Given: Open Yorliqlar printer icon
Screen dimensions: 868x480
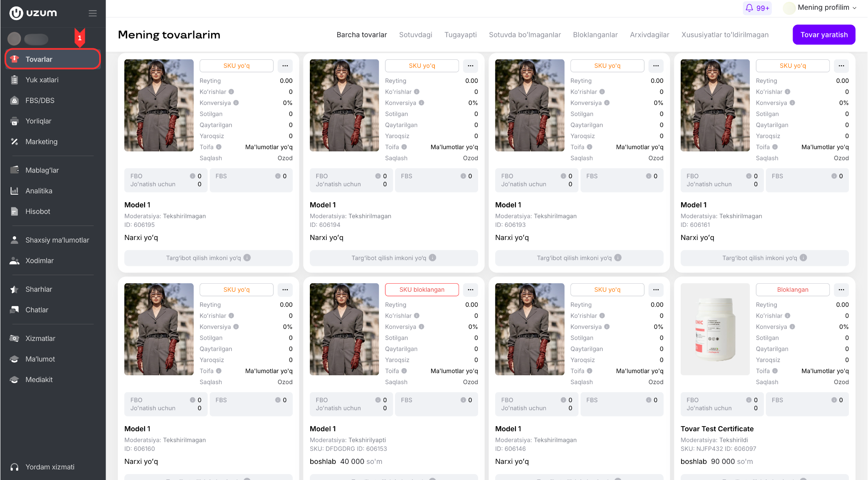Looking at the screenshot, I should coord(14,121).
